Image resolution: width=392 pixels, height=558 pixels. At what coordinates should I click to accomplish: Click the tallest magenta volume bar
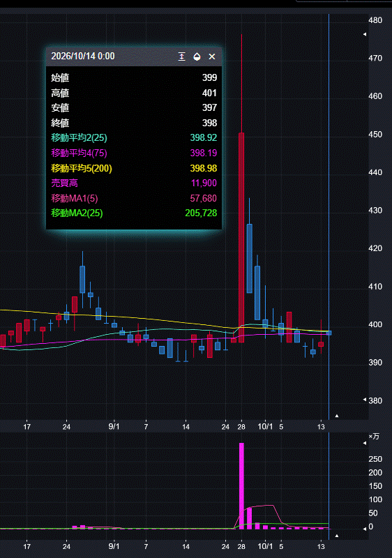[x=241, y=485]
